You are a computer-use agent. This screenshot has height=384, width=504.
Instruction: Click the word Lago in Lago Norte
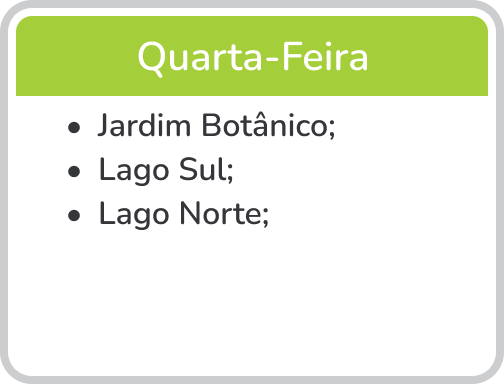coord(134,215)
